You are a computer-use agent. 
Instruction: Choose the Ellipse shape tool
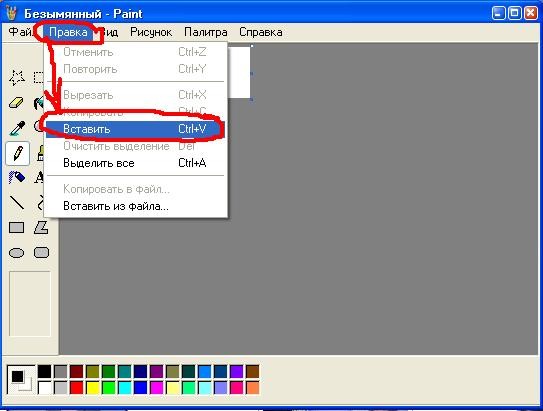click(x=17, y=253)
